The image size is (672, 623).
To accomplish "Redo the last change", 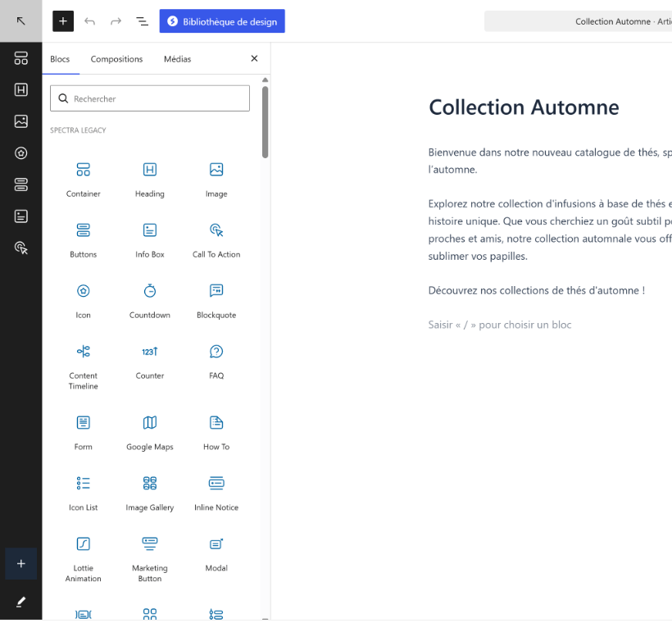I will tap(116, 21).
